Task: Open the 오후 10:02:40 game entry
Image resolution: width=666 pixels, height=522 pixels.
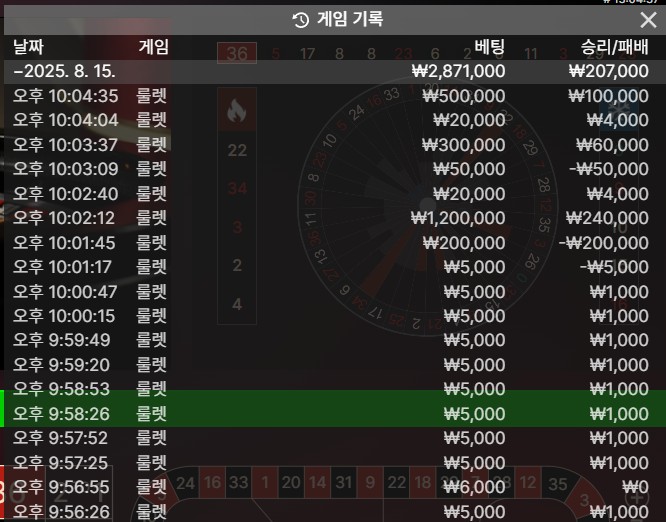Action: click(x=333, y=194)
